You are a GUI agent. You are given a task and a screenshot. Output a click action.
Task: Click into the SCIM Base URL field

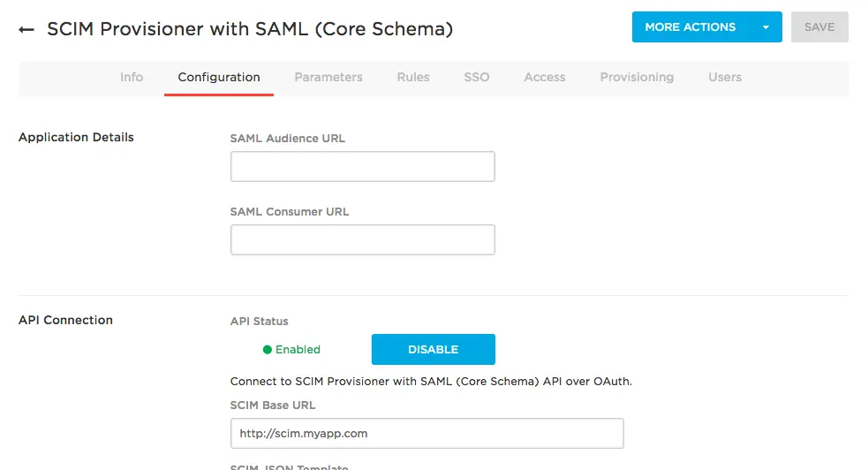426,434
